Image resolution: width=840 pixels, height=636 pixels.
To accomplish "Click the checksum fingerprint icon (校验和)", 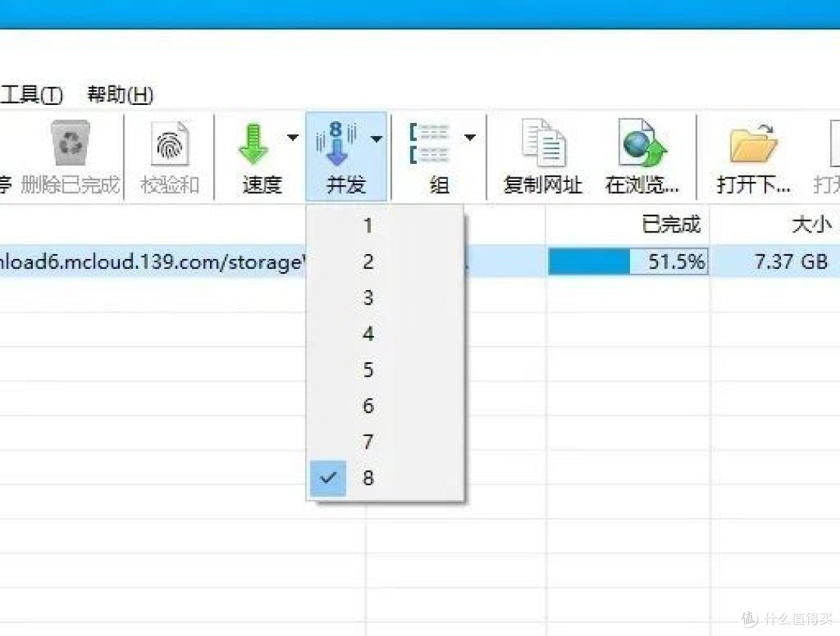I will pos(170,144).
